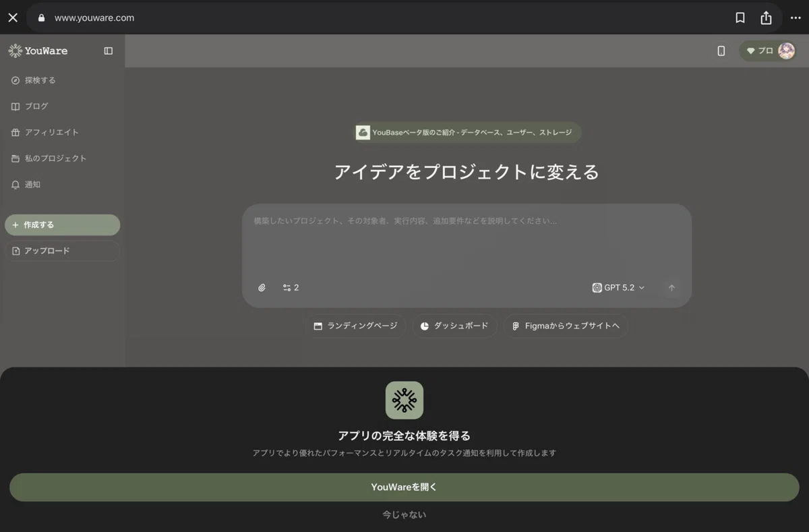The height and width of the screenshot is (532, 809).
Task: Click the アイデアをプロジェクトに変える heading
Action: pos(467,172)
